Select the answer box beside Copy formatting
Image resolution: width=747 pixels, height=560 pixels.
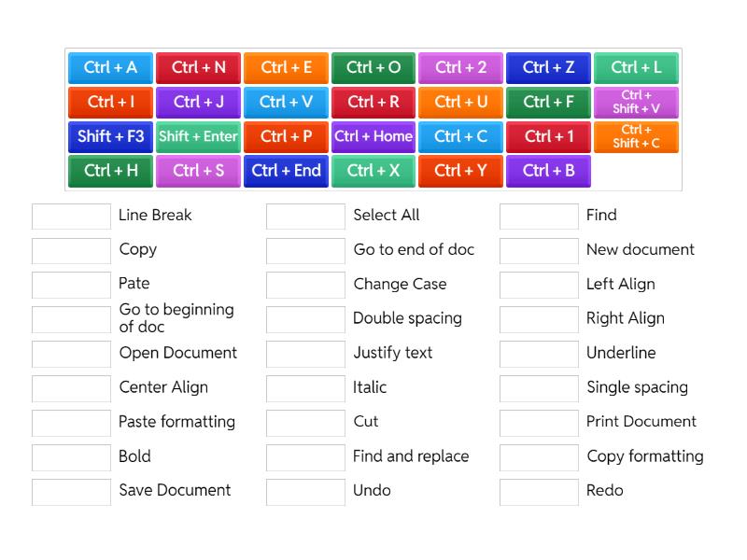[539, 457]
